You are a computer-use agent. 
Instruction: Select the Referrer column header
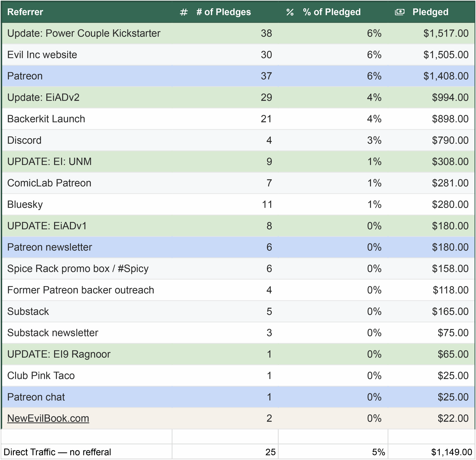coord(25,12)
